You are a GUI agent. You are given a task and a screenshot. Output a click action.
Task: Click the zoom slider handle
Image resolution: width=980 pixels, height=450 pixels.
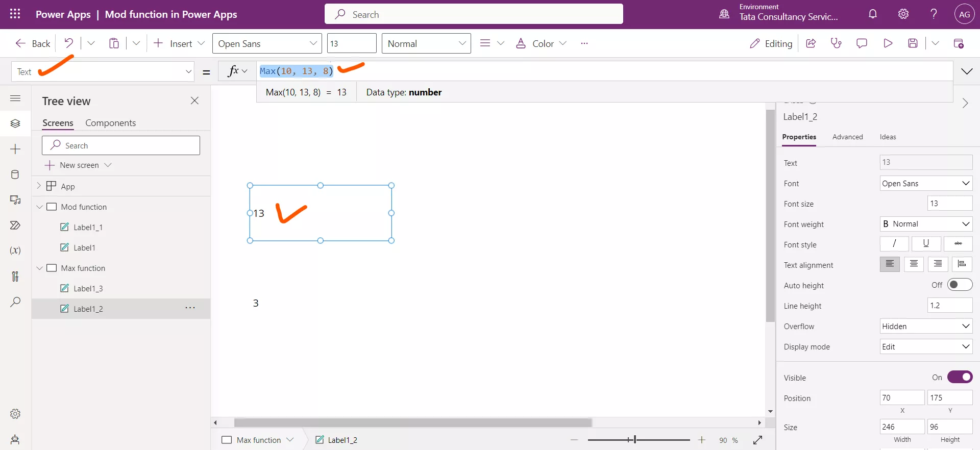[x=634, y=440]
